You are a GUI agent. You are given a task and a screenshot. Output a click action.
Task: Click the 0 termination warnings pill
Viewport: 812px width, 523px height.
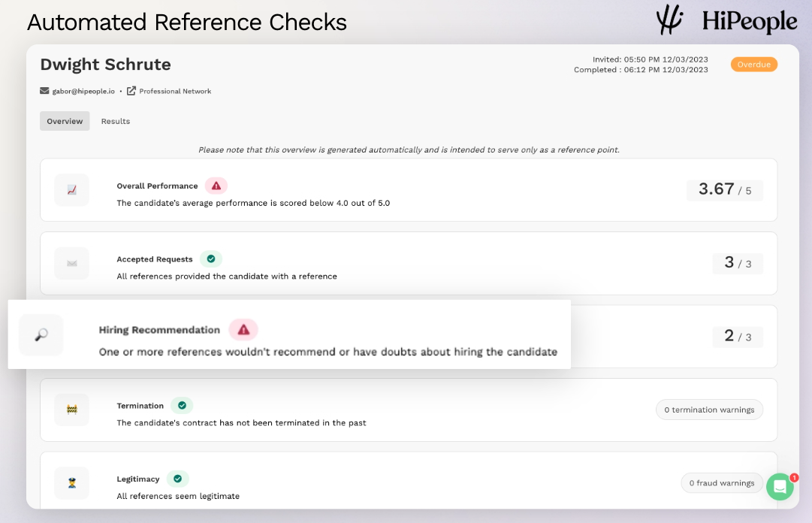709,410
